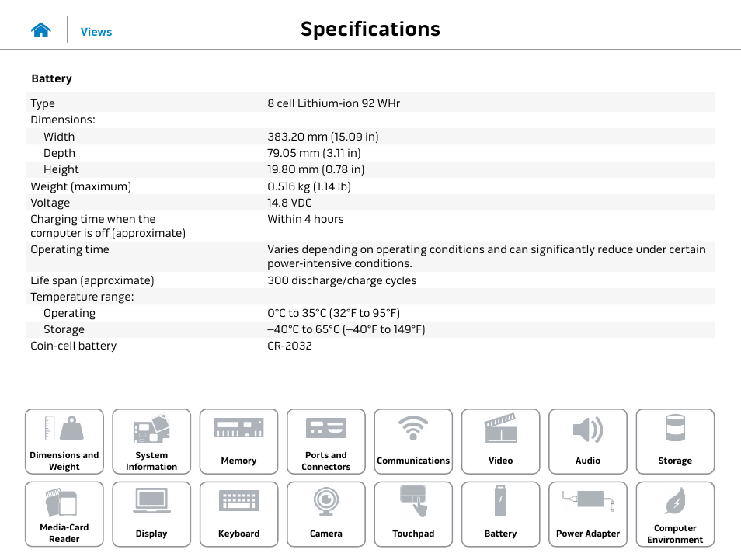Image resolution: width=741 pixels, height=560 pixels.
Task: Select '300 discharge/charge cycles' value
Action: pyautogui.click(x=342, y=280)
